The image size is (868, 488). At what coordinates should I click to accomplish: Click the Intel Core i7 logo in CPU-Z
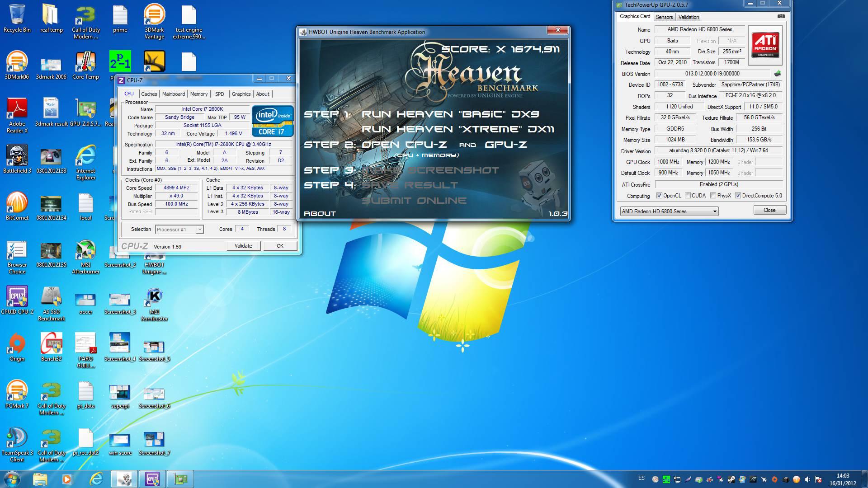point(273,121)
